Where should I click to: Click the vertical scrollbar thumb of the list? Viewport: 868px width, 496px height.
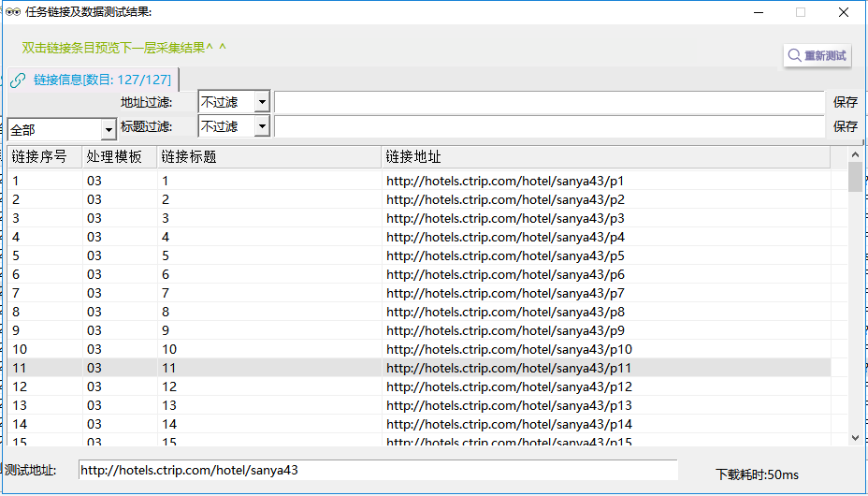[855, 177]
